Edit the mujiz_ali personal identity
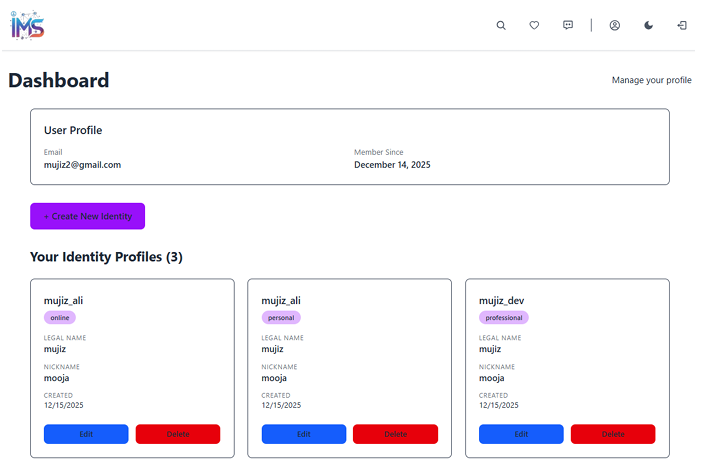 point(304,434)
